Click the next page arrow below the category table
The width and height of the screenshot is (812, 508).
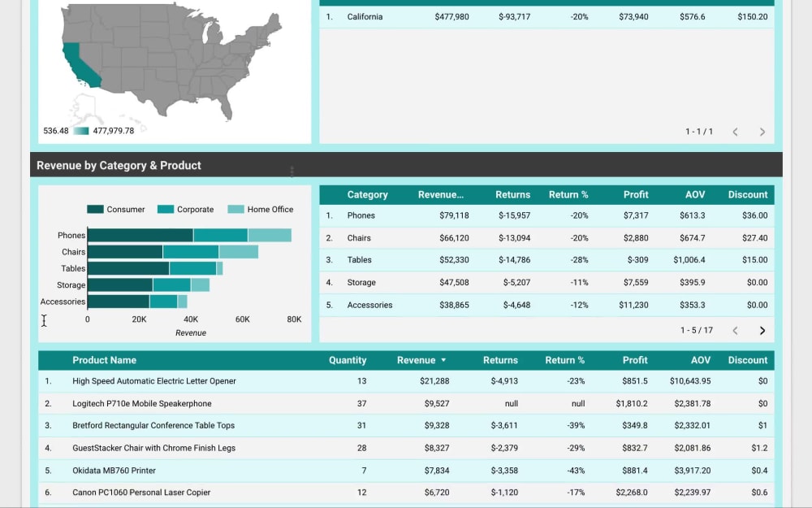(762, 331)
